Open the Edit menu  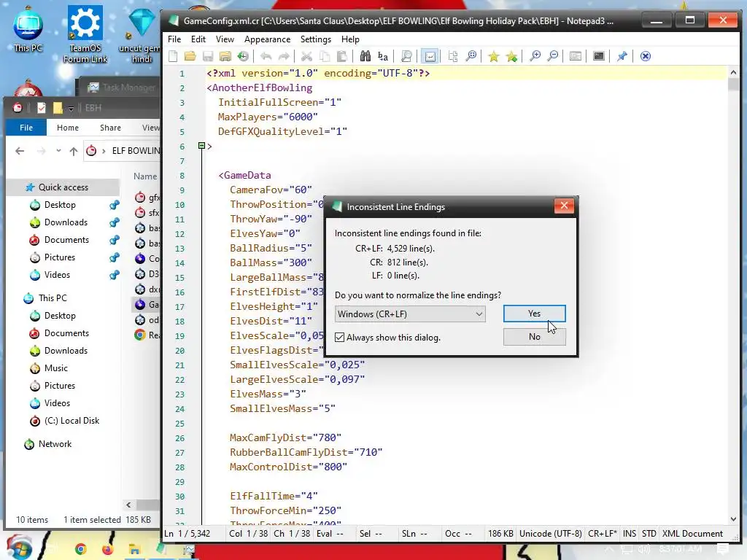(x=198, y=39)
